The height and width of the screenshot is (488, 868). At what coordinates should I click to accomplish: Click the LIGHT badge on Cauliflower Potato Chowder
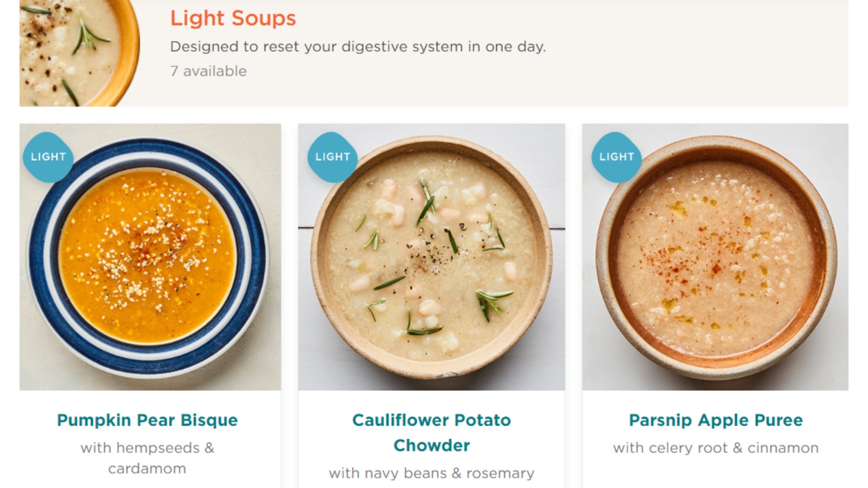333,157
